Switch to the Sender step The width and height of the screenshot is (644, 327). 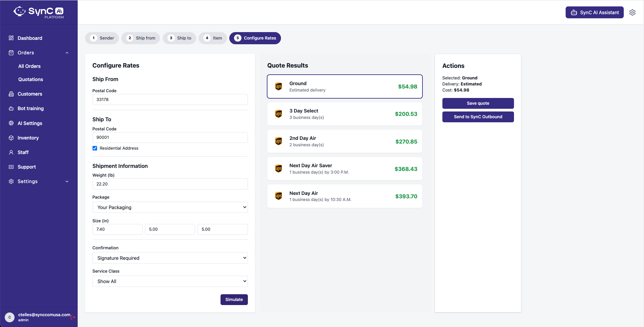point(102,38)
